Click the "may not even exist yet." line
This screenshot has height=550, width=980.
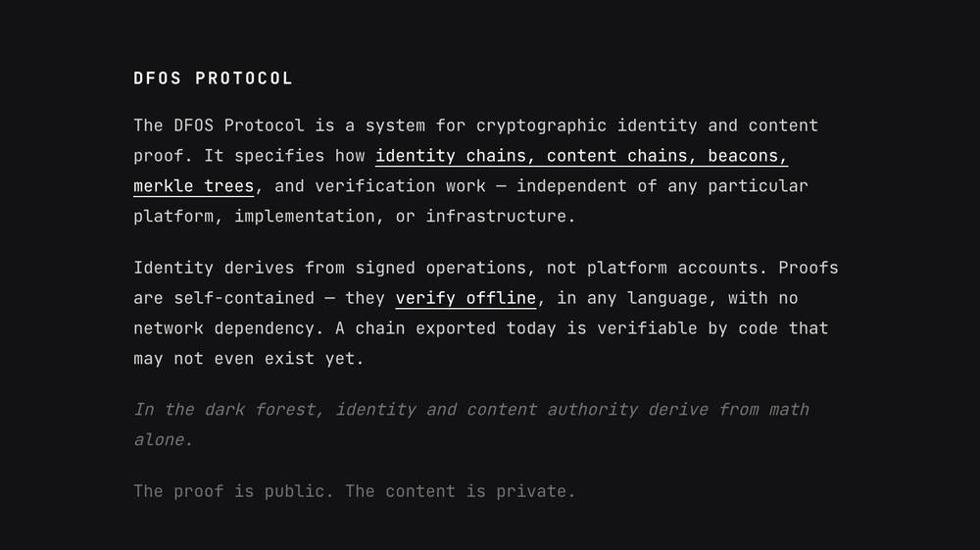[248, 359]
